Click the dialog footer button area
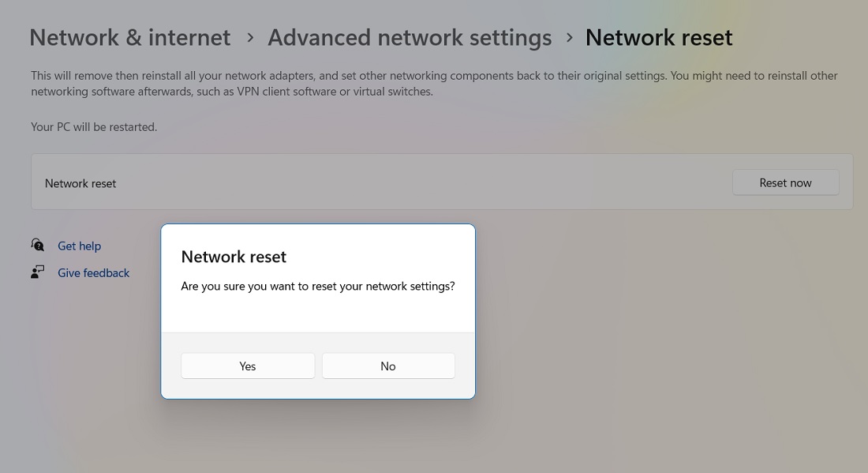The image size is (868, 473). click(318, 366)
